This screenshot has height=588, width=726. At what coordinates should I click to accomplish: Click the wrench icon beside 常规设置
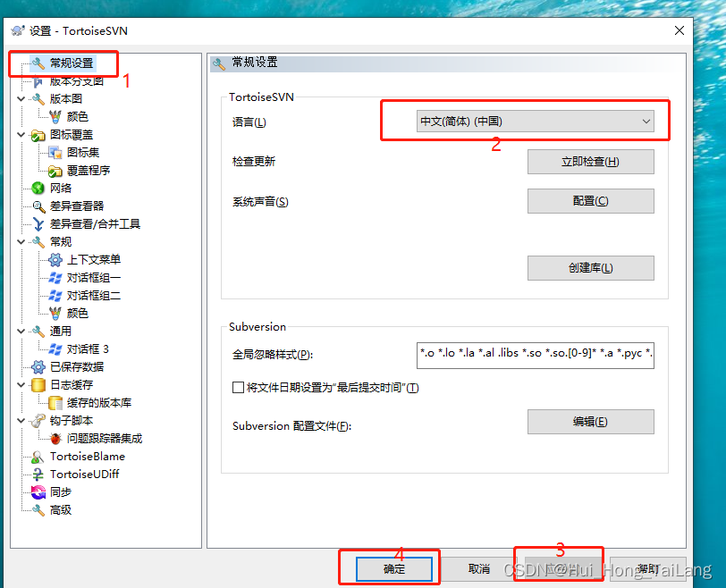pyautogui.click(x=38, y=63)
